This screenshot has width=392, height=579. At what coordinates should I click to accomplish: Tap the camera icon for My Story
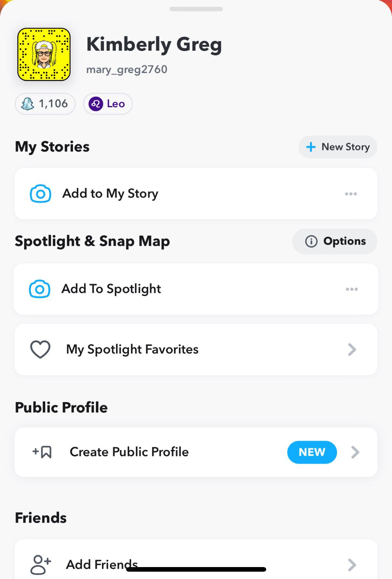click(40, 194)
